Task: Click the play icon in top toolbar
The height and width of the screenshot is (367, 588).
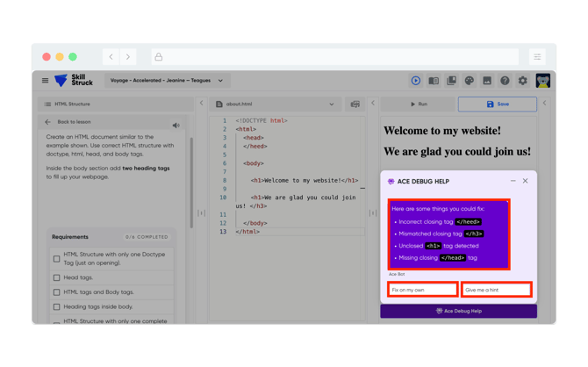Action: pos(415,81)
